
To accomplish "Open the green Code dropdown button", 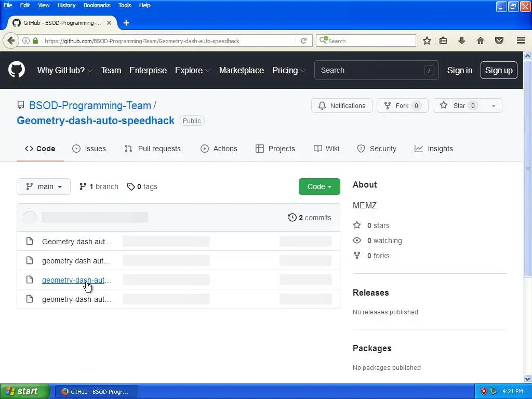I will coord(320,187).
